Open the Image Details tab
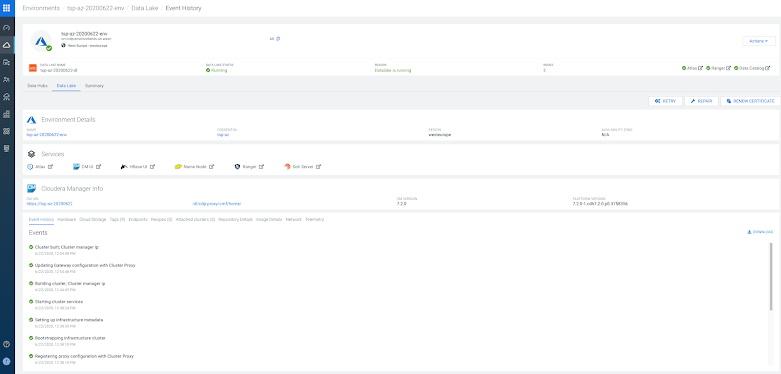781x374 pixels. click(269, 219)
